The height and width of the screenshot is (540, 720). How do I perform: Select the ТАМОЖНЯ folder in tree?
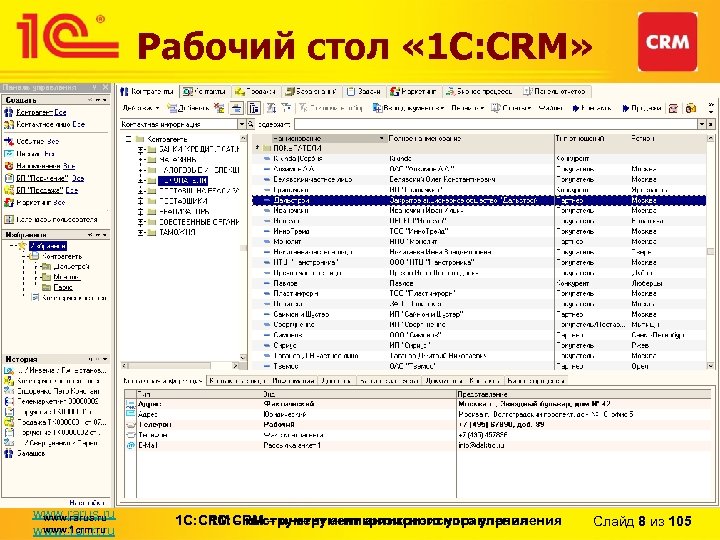point(177,232)
